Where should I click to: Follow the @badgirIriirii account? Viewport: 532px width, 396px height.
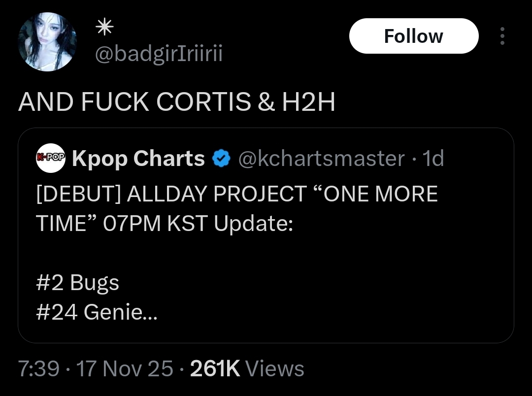point(414,36)
